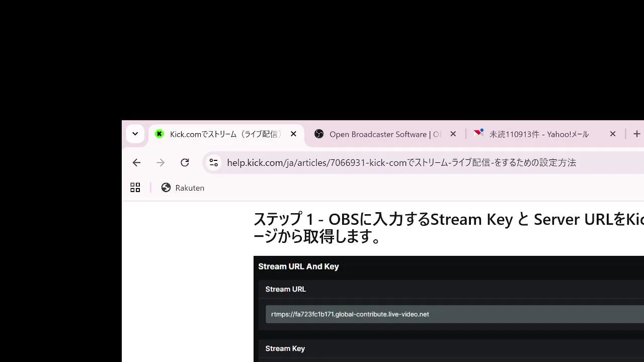Go back to the previous page

(136, 162)
